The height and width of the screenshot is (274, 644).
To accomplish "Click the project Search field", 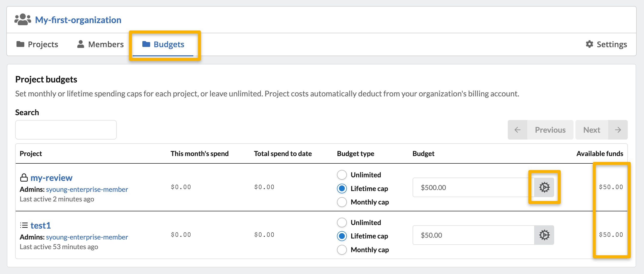I will pos(66,130).
